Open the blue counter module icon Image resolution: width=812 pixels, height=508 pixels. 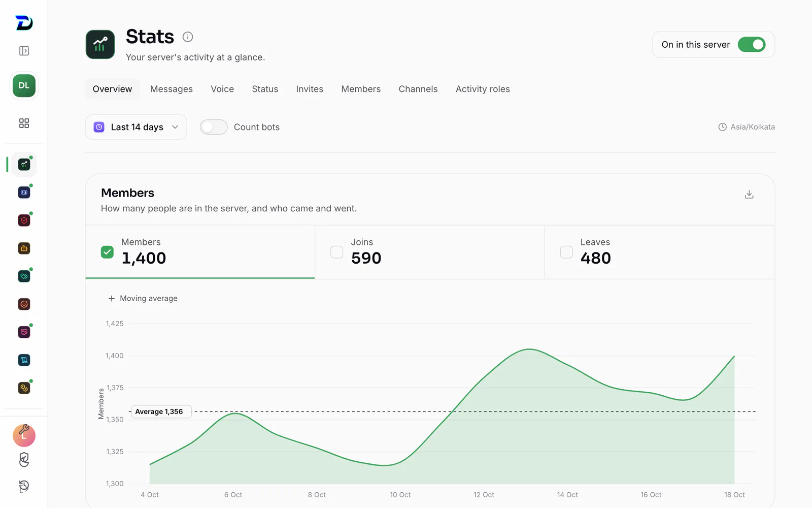(24, 193)
